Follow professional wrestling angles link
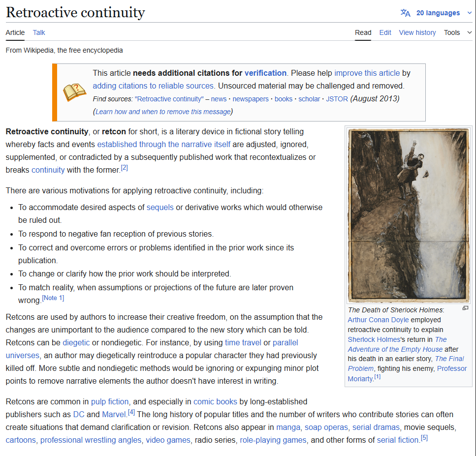The width and height of the screenshot is (476, 456). (x=91, y=440)
